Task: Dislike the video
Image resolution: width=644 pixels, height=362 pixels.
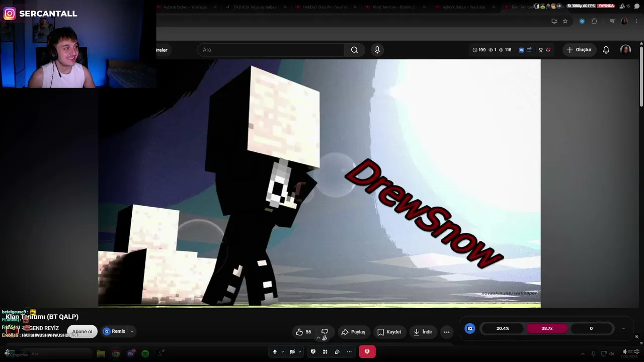Action: (x=325, y=332)
